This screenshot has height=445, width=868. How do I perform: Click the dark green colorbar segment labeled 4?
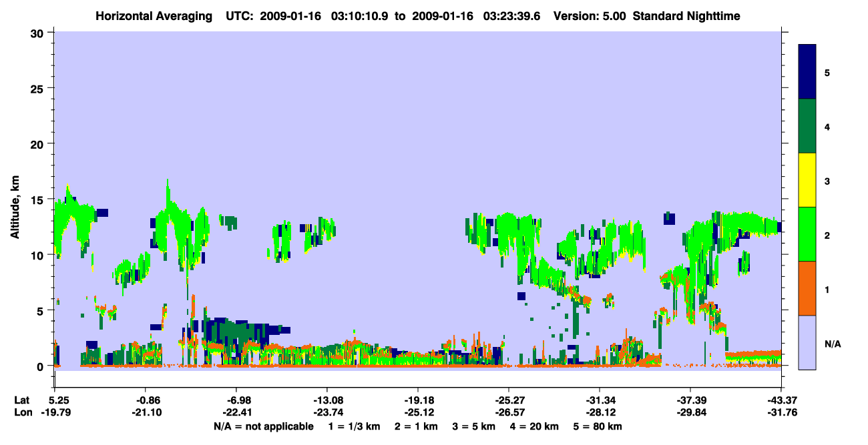(x=807, y=126)
